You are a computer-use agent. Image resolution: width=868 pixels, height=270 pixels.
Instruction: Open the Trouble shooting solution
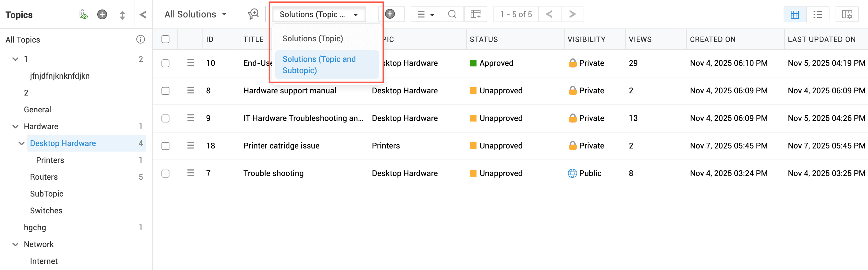click(x=274, y=173)
